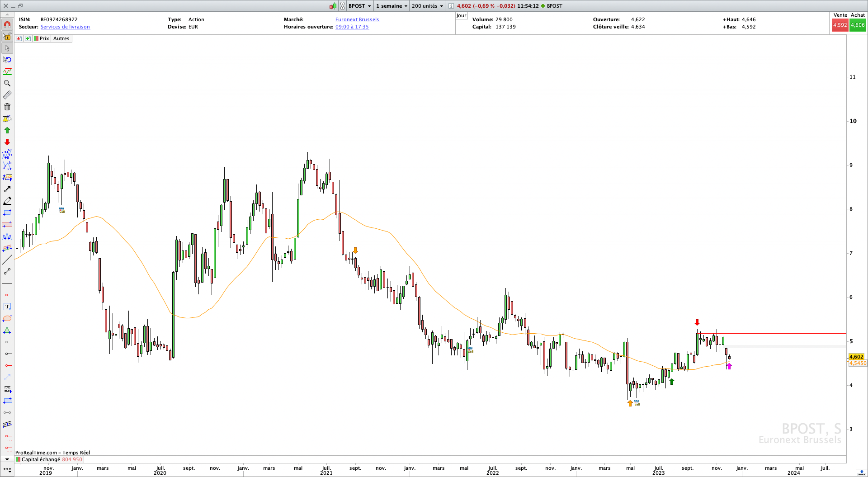Click the red down arrow chart marker
Screen dimensions: 868x477
click(x=697, y=322)
